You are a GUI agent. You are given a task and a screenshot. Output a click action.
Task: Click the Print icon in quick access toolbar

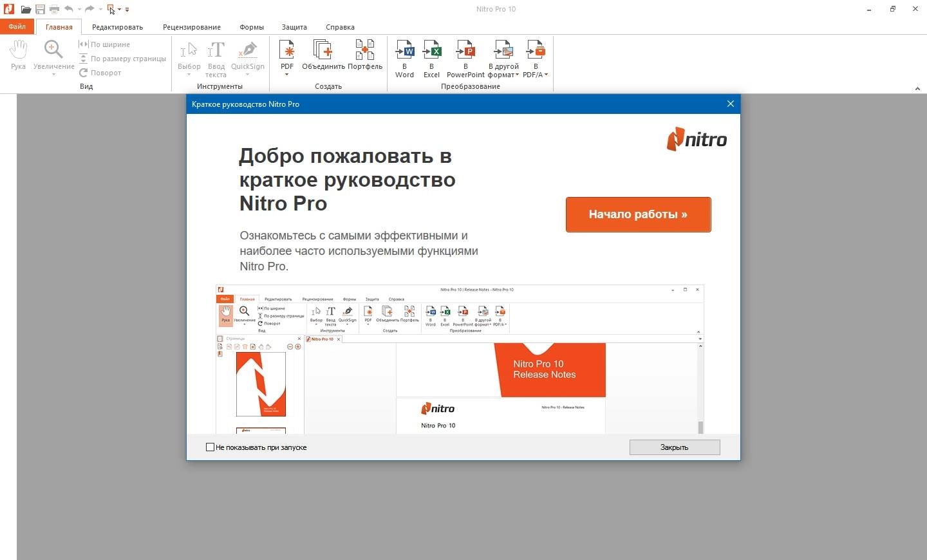[54, 10]
